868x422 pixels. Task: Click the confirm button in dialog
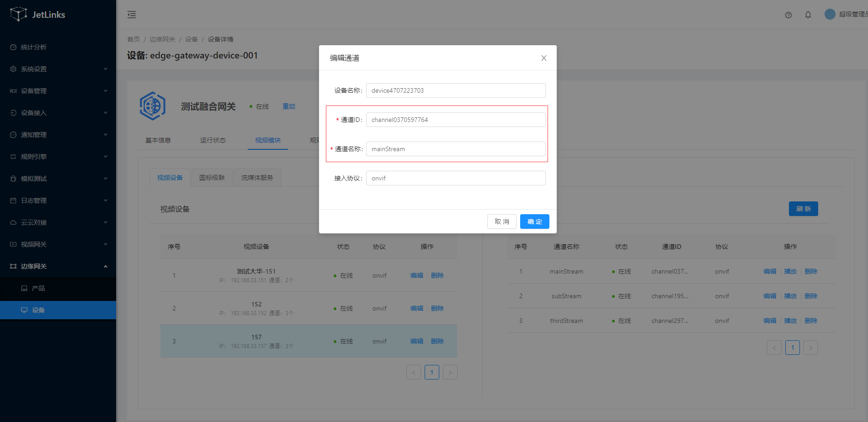(x=534, y=222)
